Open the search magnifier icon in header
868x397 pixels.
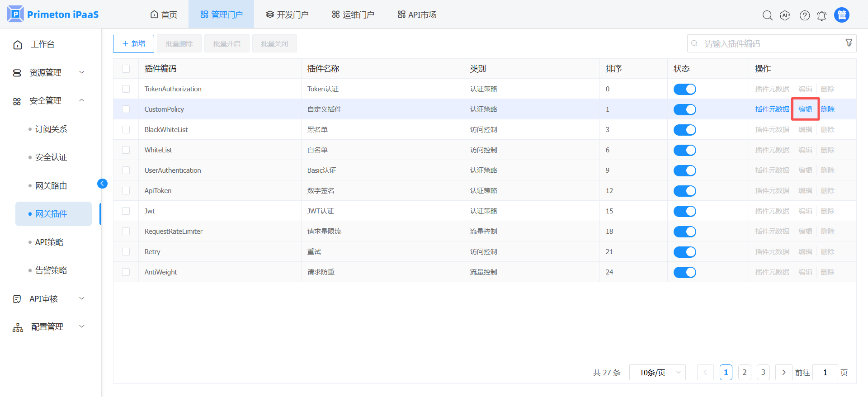(x=767, y=15)
